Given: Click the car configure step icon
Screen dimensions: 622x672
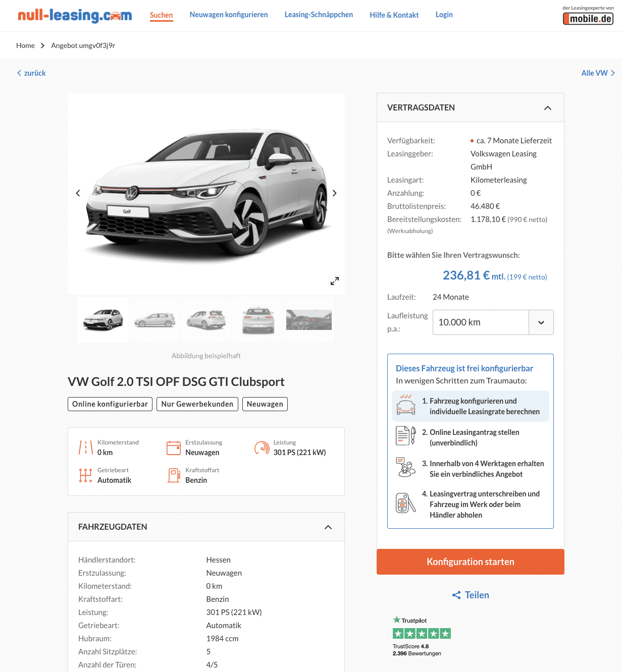Looking at the screenshot, I should (406, 405).
